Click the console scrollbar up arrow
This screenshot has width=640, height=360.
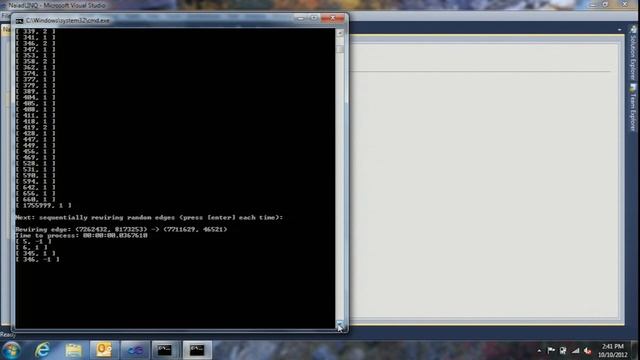tap(340, 32)
